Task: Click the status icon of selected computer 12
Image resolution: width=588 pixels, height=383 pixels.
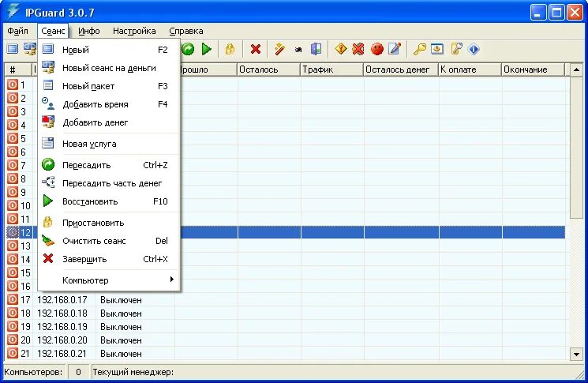Action: pos(13,233)
